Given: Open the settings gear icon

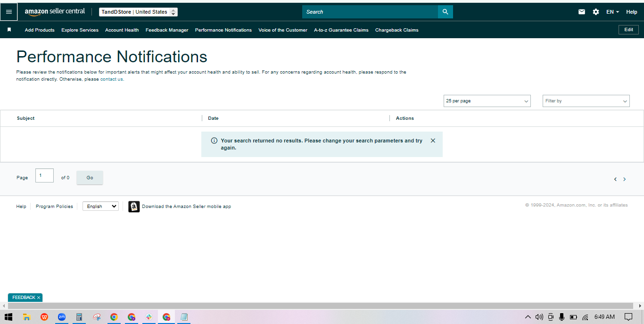Looking at the screenshot, I should 596,12.
